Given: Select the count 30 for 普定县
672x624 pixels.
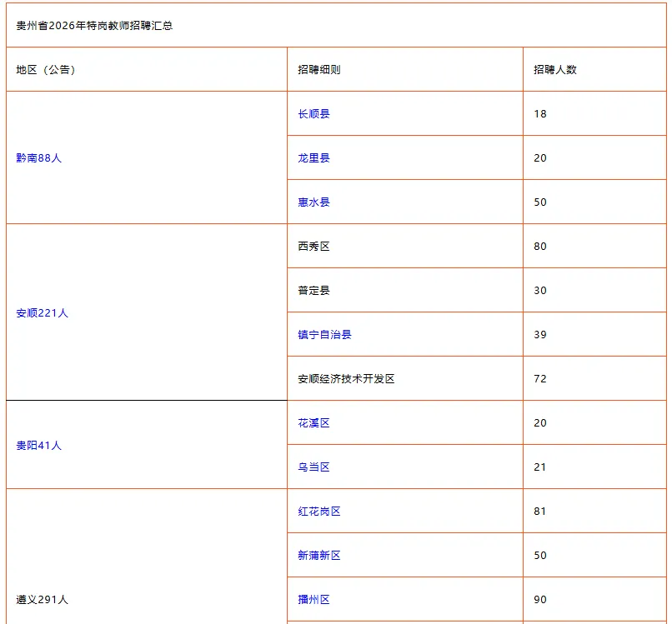Looking at the screenshot, I should 540,291.
